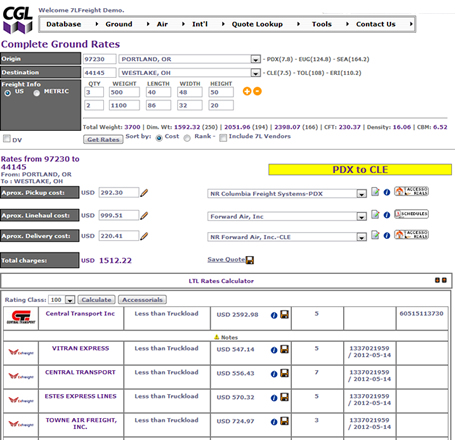
Task: Click the height field showing 50
Action: [x=221, y=92]
